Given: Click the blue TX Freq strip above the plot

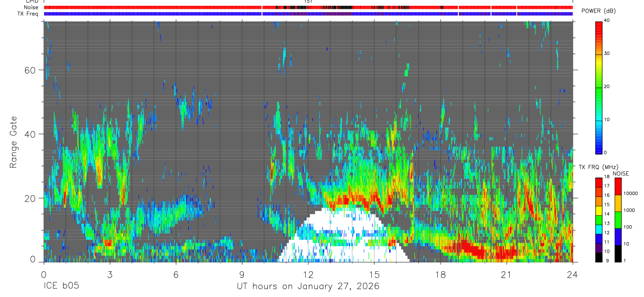Looking at the screenshot, I should (x=308, y=14).
